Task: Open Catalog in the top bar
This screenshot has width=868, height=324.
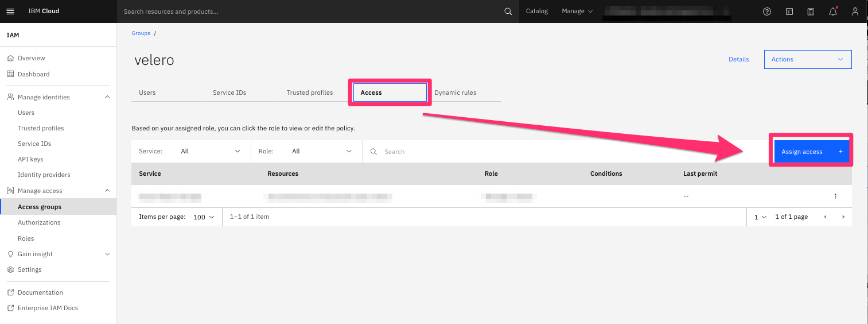Action: point(537,11)
